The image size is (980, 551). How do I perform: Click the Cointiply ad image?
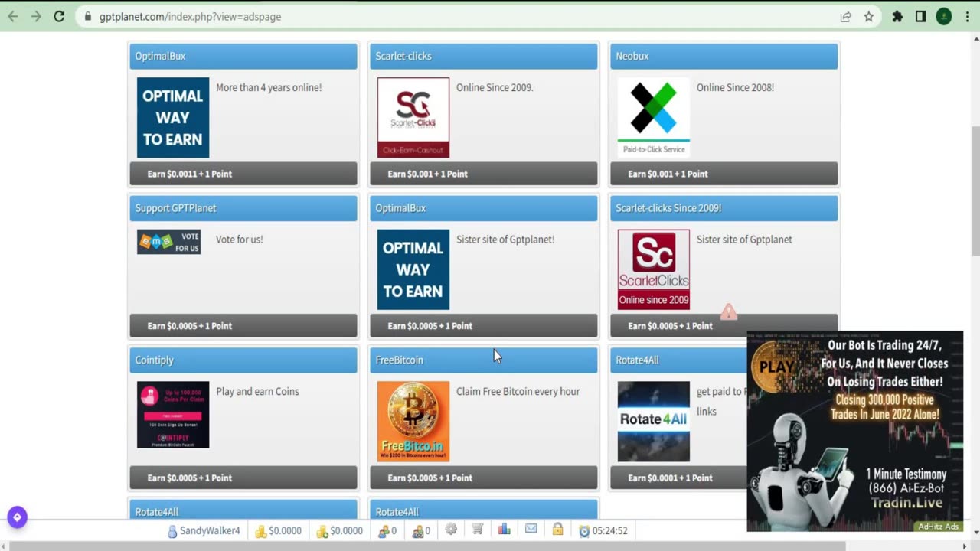(x=173, y=415)
